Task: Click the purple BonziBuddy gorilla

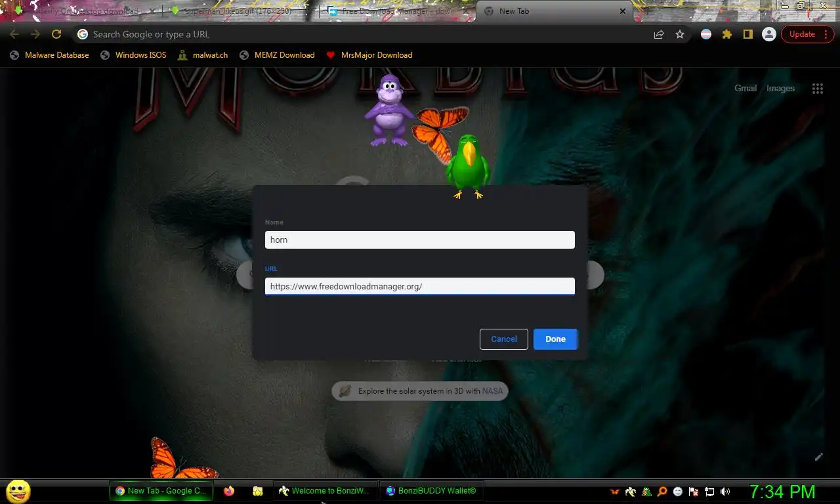Action: (388, 110)
